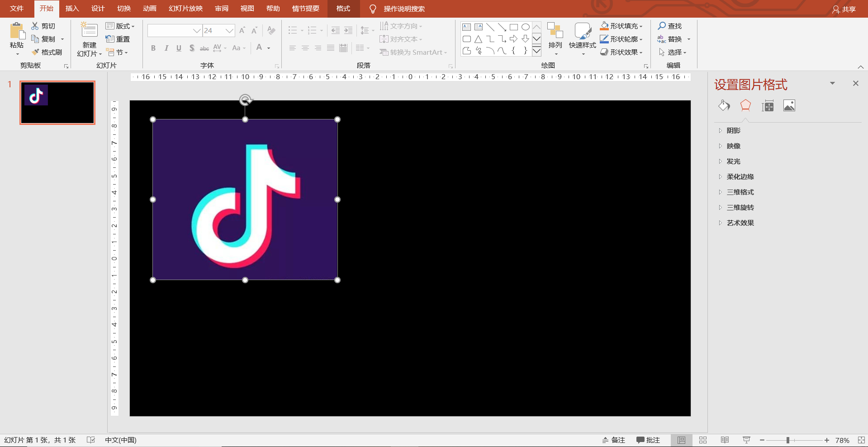Image resolution: width=868 pixels, height=447 pixels.
Task: Increase font size with the large A icon
Action: (x=242, y=30)
